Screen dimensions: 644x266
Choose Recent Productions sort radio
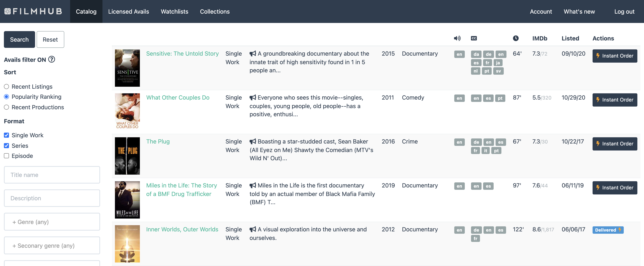coord(6,107)
